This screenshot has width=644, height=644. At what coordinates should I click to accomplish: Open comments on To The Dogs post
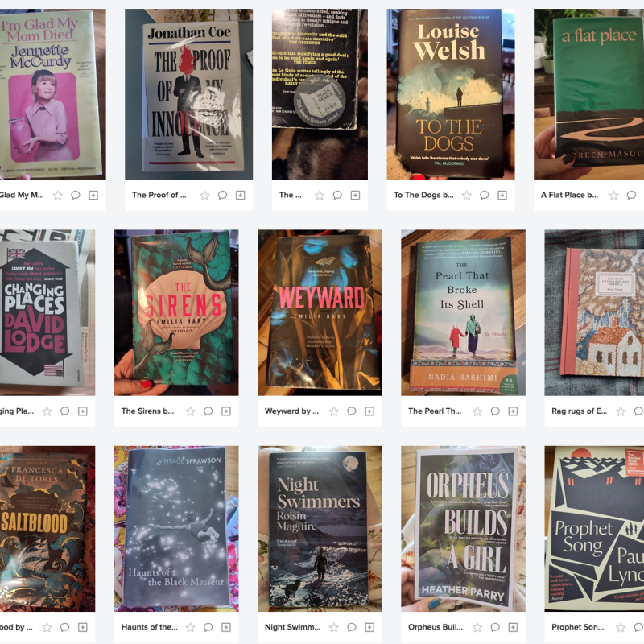(485, 195)
